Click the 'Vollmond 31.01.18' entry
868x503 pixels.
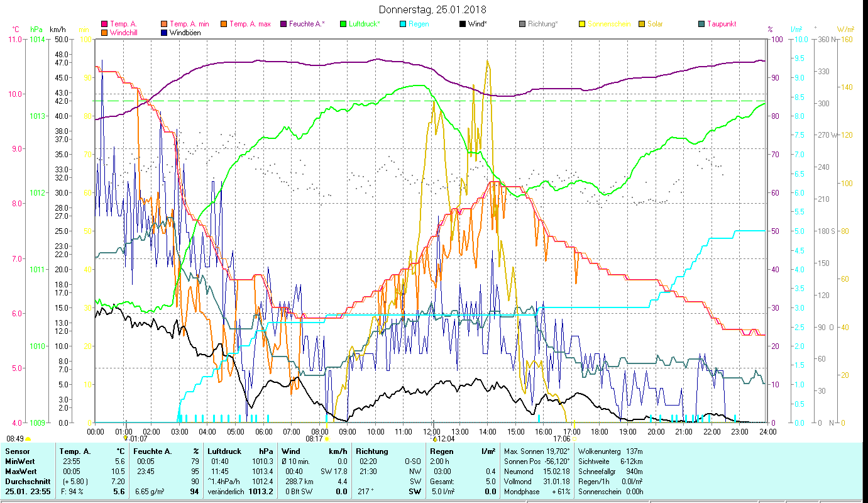click(536, 482)
